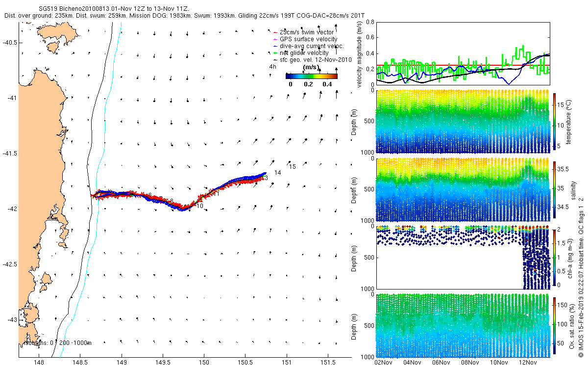
Task: Click the '12Nov' date tick label
Action: [527, 362]
